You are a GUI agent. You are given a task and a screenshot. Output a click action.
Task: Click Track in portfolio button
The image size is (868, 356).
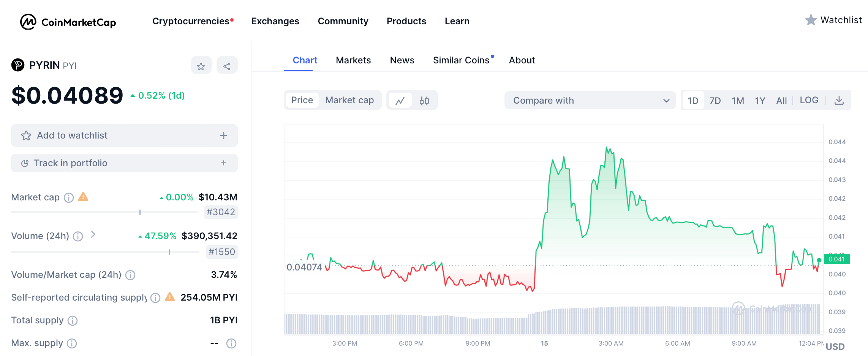[124, 163]
